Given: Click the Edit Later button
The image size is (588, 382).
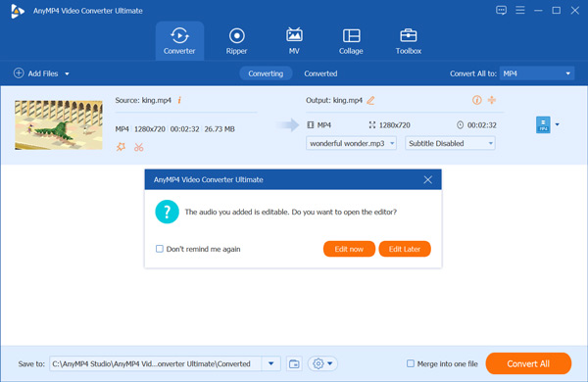Looking at the screenshot, I should click(x=405, y=249).
